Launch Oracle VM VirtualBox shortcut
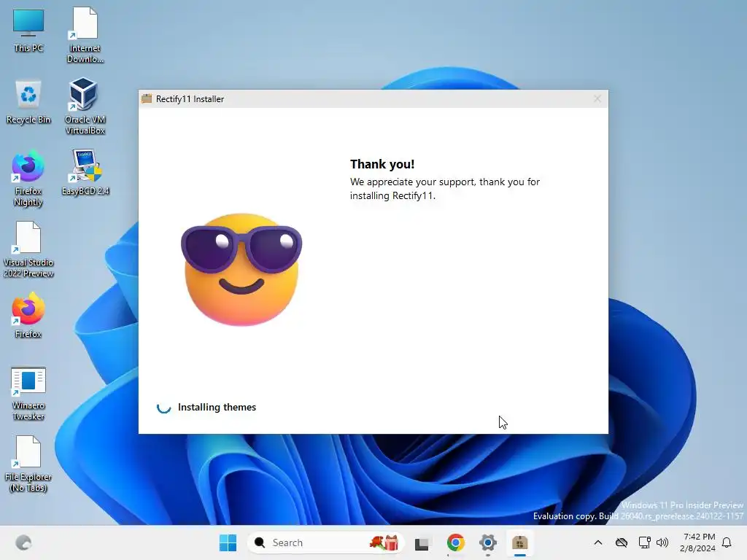 (x=85, y=106)
